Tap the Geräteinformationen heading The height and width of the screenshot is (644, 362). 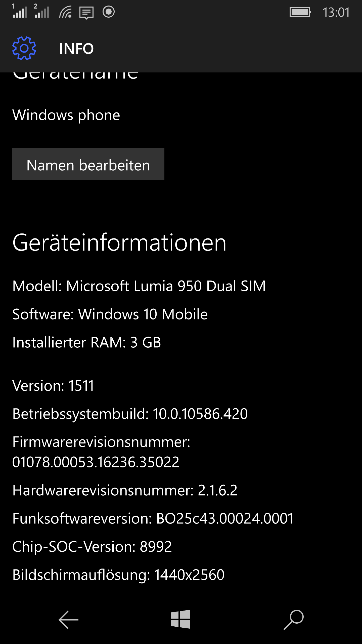[120, 243]
